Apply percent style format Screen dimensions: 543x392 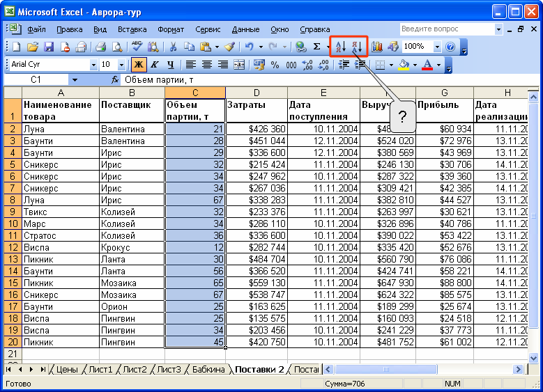pyautogui.click(x=275, y=64)
